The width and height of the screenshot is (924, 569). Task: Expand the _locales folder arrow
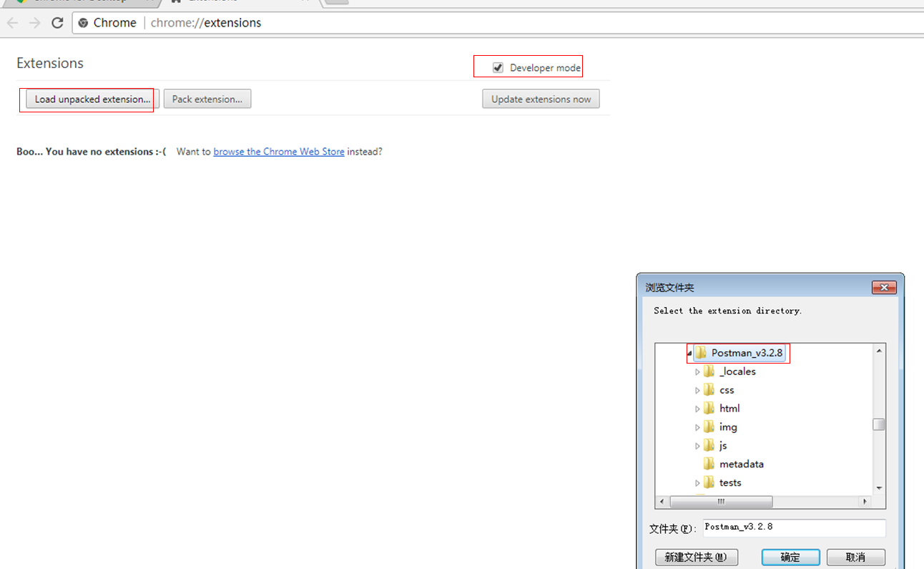[697, 371]
